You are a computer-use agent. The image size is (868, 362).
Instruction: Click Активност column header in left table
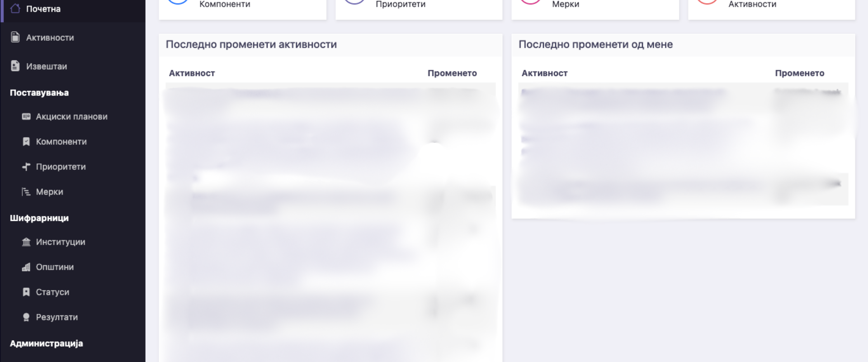(192, 73)
